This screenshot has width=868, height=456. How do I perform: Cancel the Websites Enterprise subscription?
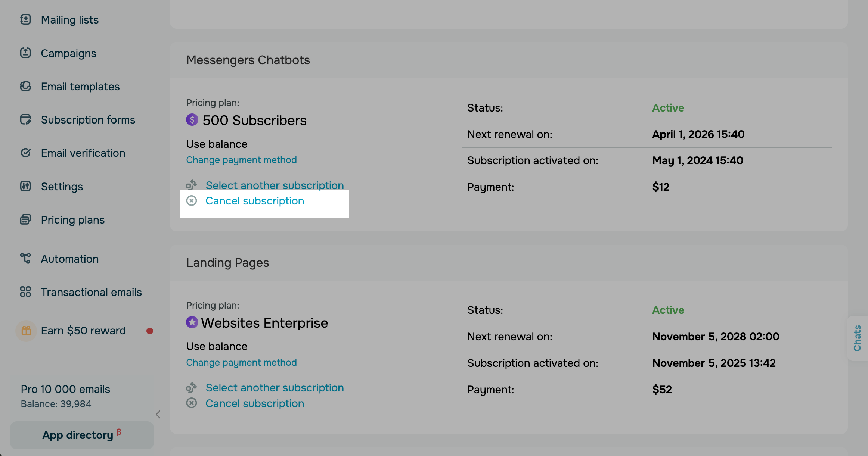click(x=255, y=404)
